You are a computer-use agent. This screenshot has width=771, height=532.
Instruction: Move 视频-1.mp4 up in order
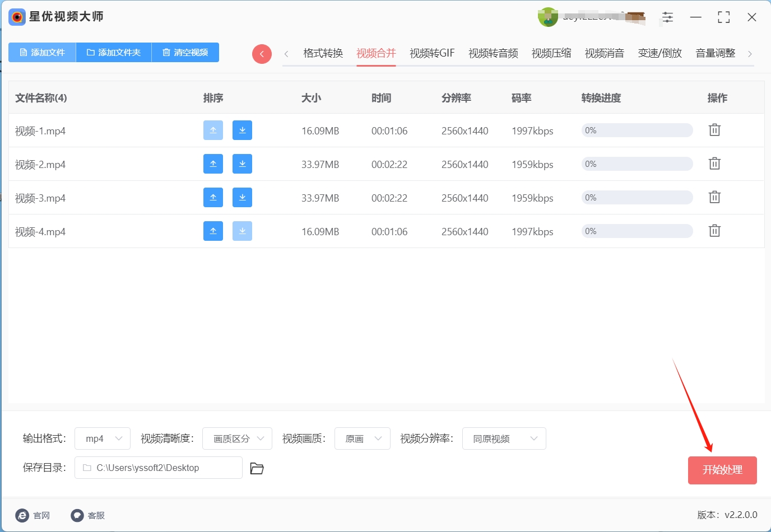(x=213, y=130)
